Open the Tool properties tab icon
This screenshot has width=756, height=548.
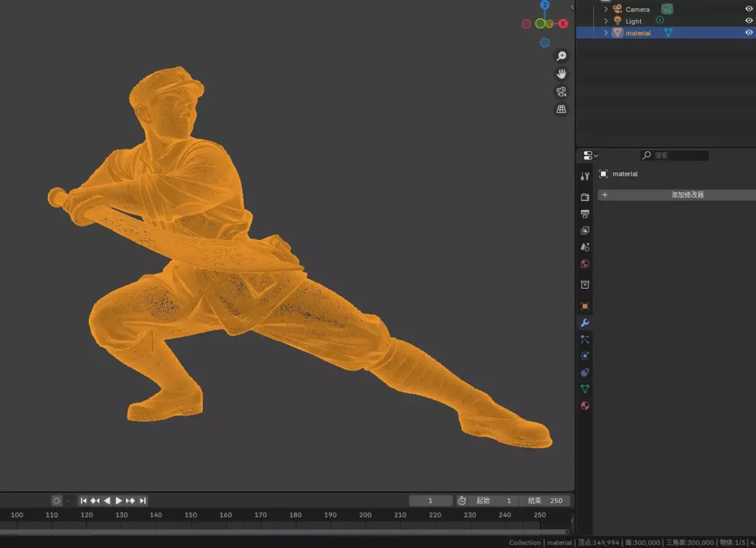[585, 176]
